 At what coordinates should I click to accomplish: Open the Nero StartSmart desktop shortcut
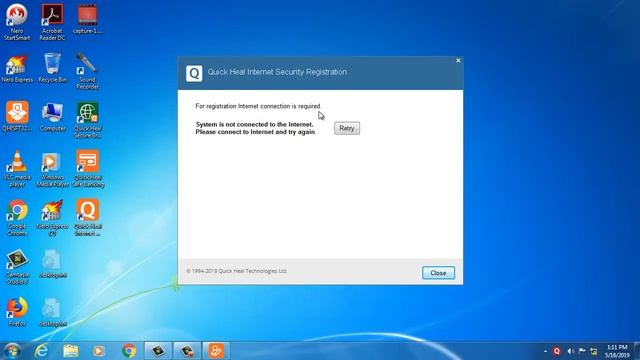point(17,22)
